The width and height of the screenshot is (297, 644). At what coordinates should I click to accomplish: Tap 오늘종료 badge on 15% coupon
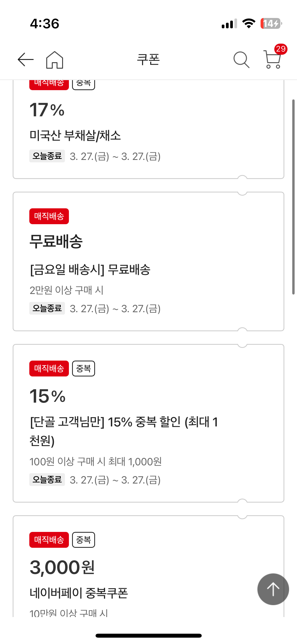[x=47, y=480]
